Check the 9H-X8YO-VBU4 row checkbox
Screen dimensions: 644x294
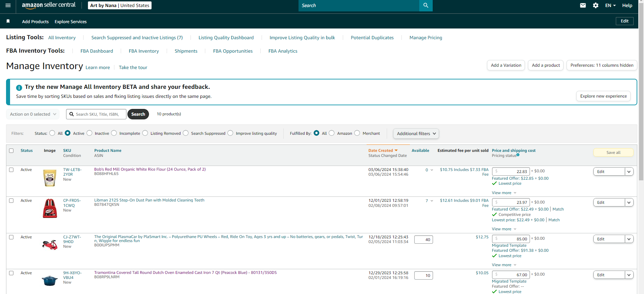point(11,273)
